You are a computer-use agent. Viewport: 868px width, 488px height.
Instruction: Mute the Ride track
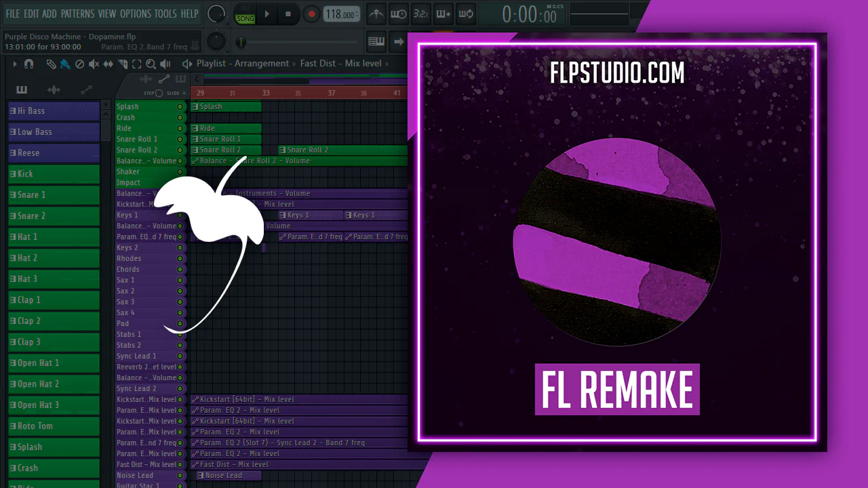tap(180, 128)
